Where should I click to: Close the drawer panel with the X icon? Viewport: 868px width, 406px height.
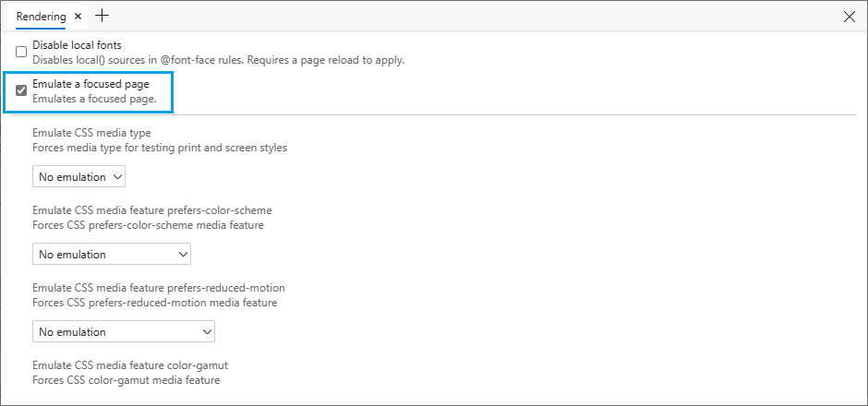click(x=850, y=16)
